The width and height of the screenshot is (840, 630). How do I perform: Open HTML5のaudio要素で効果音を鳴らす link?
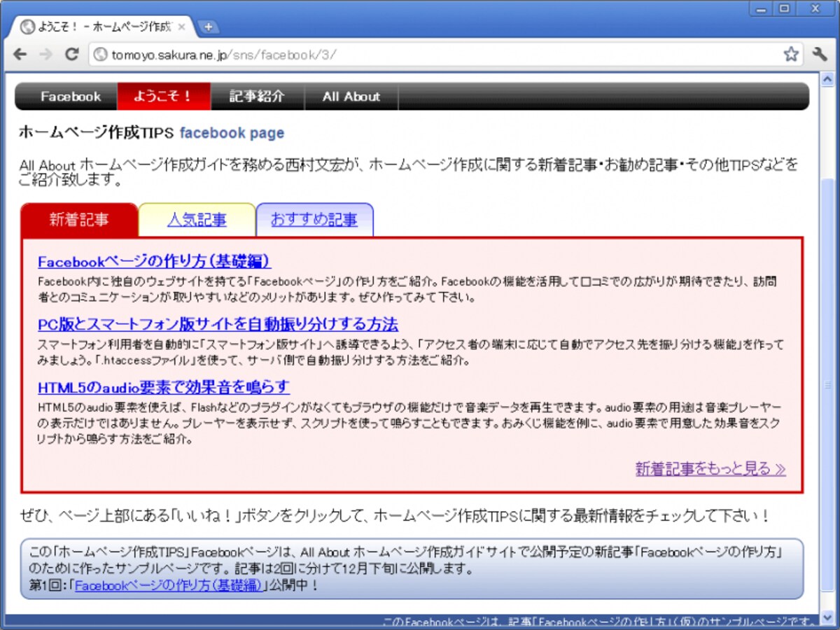pos(164,387)
